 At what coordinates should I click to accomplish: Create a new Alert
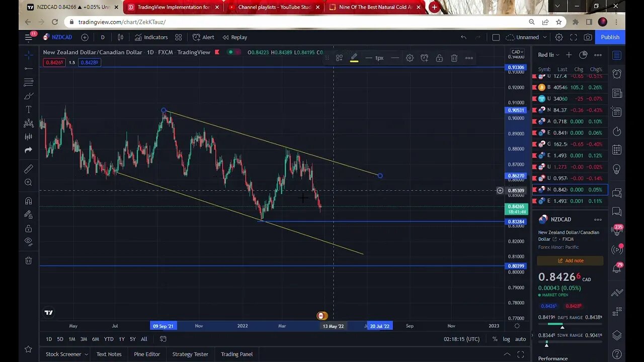(203, 37)
